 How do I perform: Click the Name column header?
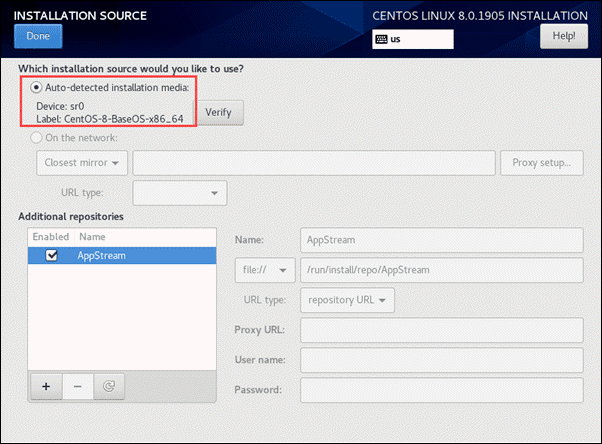(92, 237)
